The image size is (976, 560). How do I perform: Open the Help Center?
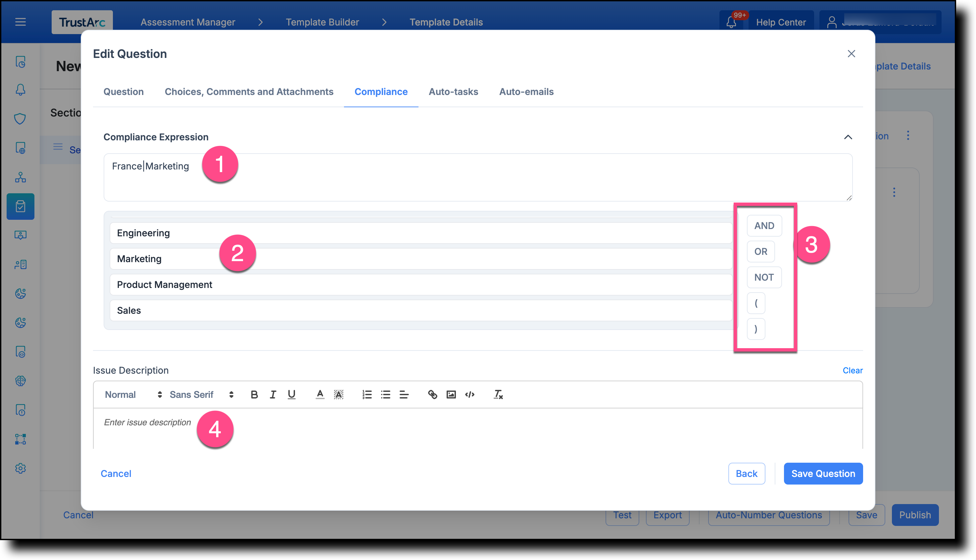coord(781,22)
